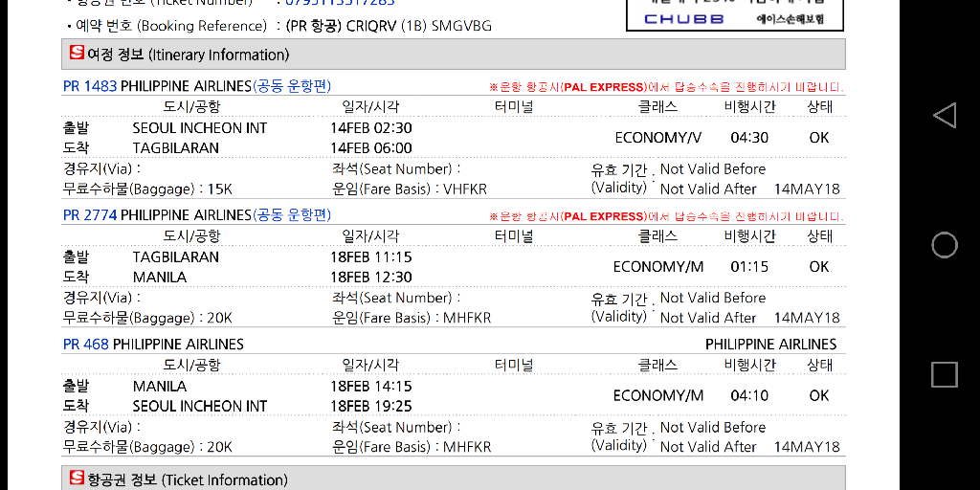Tap the red PAL EXPRESS notice for PR 2774
This screenshot has height=490, width=980.
point(666,216)
